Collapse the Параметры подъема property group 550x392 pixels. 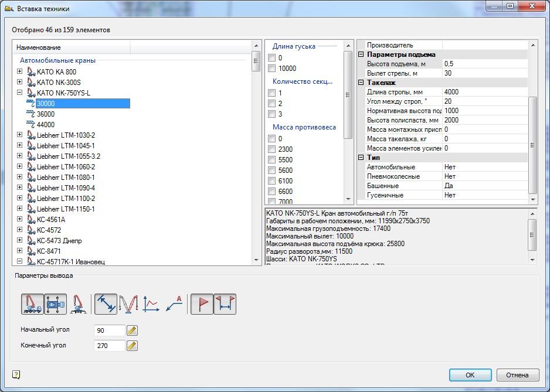[x=361, y=54]
